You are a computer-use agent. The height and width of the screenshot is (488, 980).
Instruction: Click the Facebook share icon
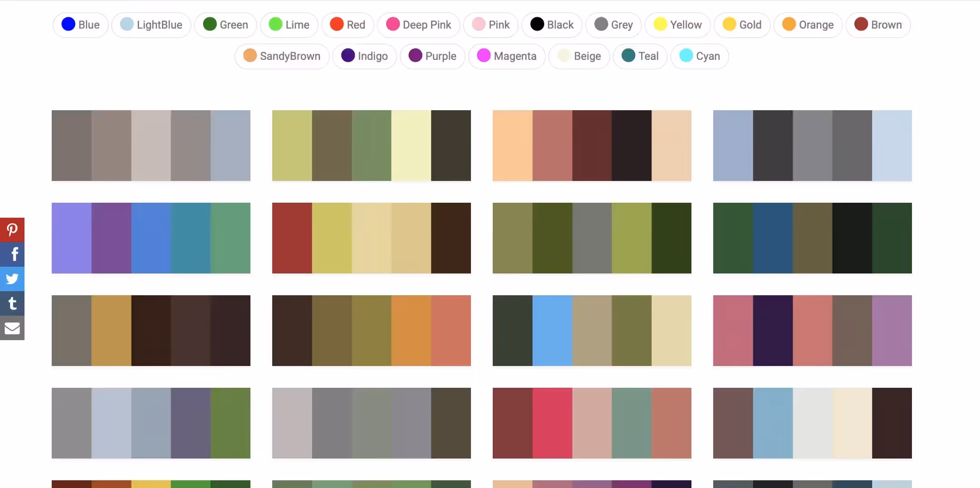pyautogui.click(x=12, y=254)
